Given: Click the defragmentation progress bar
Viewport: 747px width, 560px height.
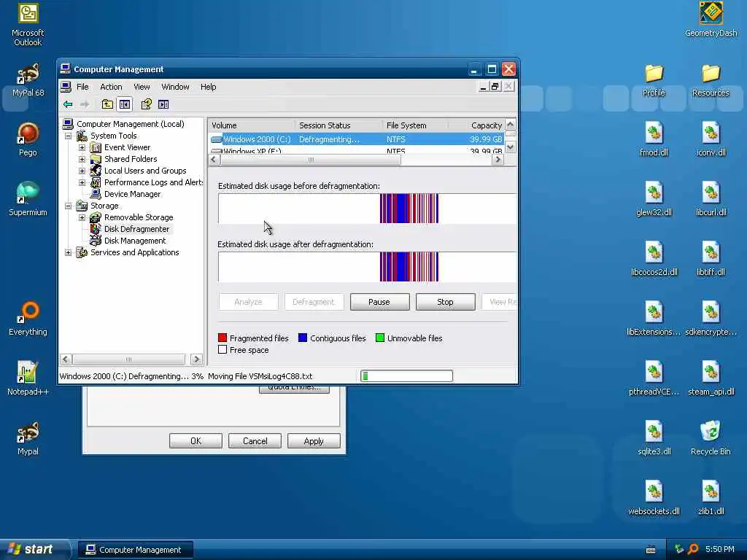Looking at the screenshot, I should 406,376.
